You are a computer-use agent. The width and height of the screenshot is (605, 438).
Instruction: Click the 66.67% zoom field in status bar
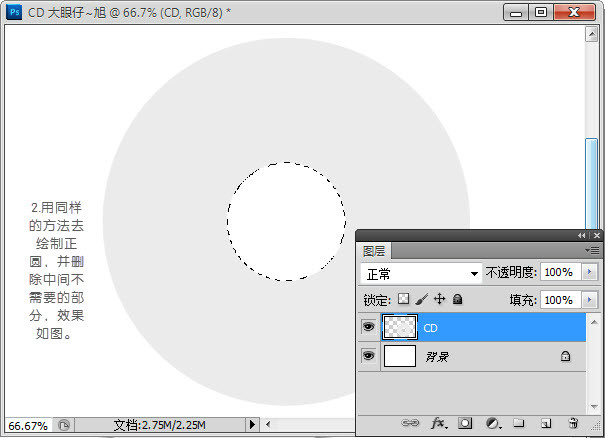coord(28,425)
